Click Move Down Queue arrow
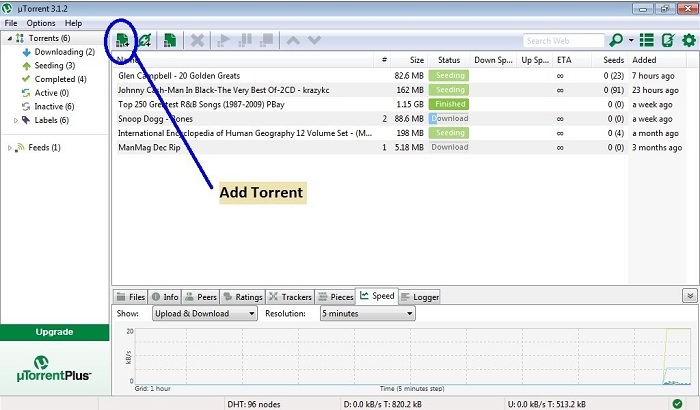700x410 pixels. tap(314, 41)
